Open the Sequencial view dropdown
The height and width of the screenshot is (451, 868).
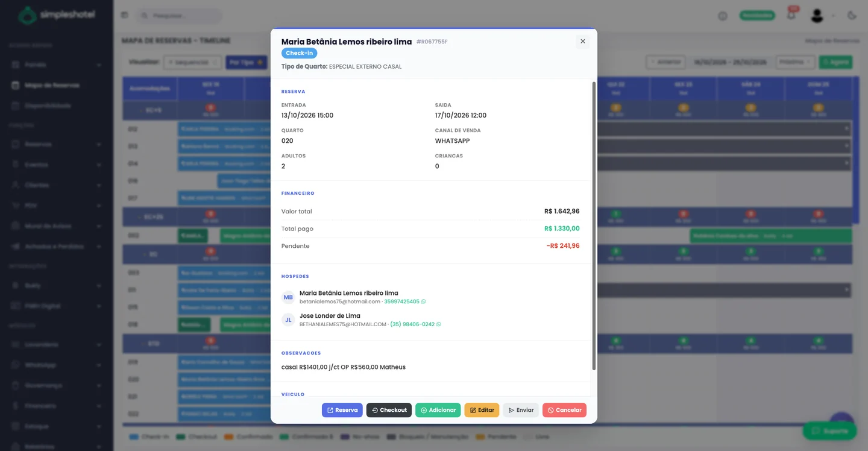[x=193, y=62]
